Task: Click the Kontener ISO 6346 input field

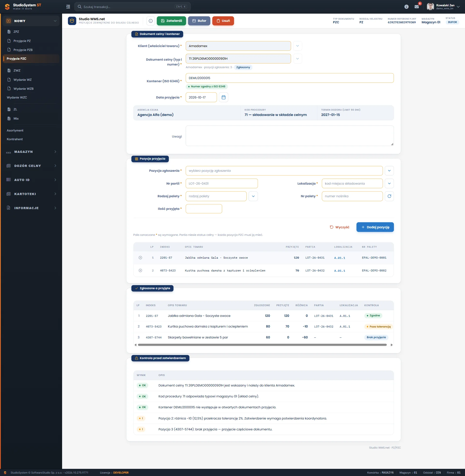Action: tap(289, 78)
